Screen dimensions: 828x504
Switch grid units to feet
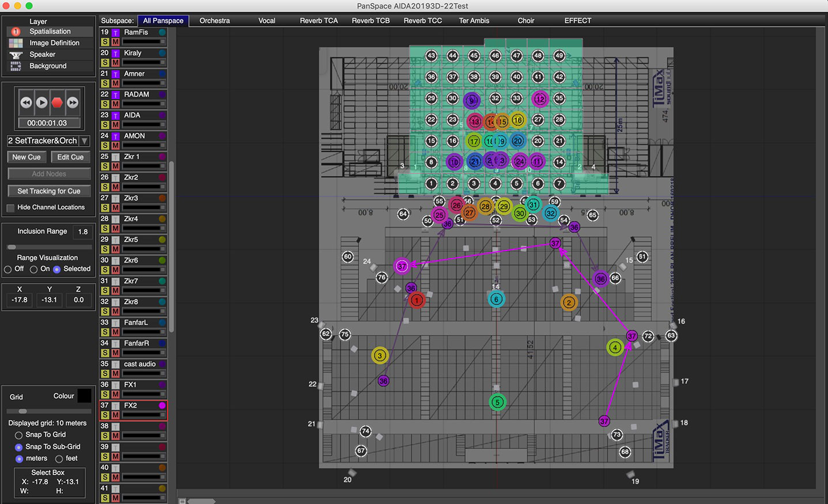[x=59, y=458]
